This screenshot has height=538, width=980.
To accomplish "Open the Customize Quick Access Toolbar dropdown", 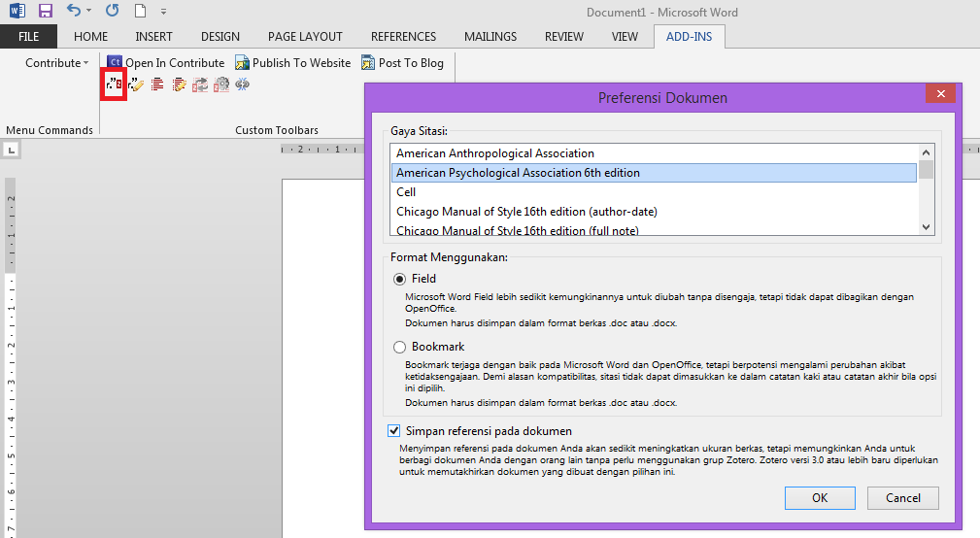I will tap(163, 12).
